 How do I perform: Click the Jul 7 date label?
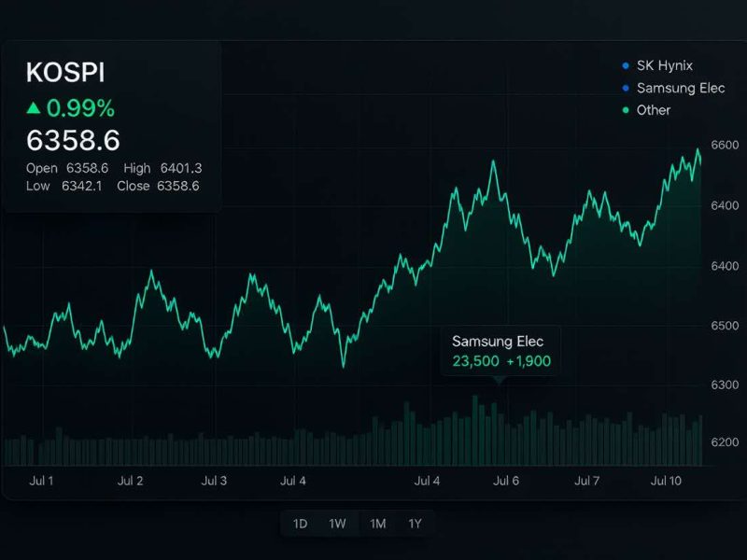(x=587, y=481)
